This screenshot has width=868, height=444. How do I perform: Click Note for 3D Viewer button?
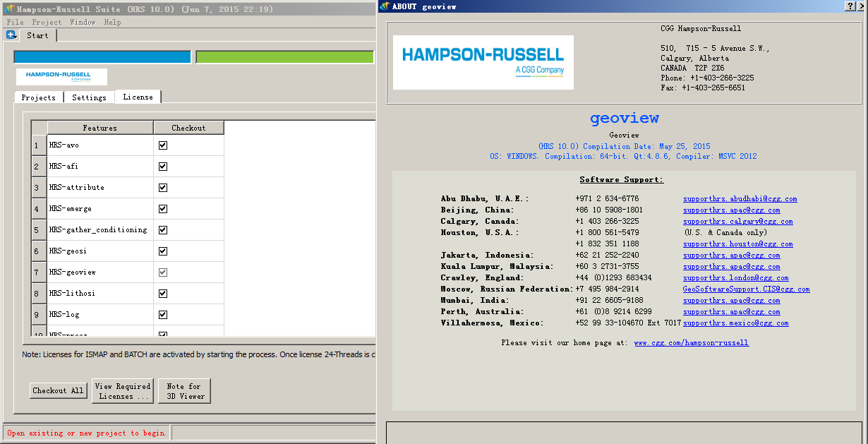[183, 391]
